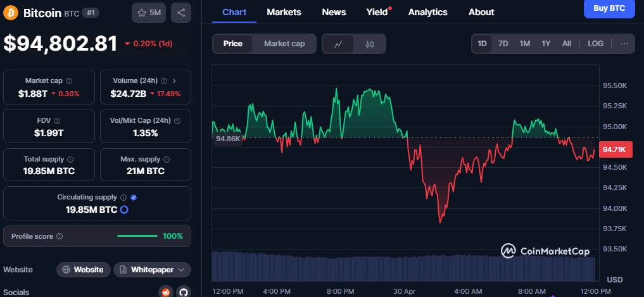Set chart range to 1M
The width and height of the screenshot is (644, 297).
click(x=524, y=44)
